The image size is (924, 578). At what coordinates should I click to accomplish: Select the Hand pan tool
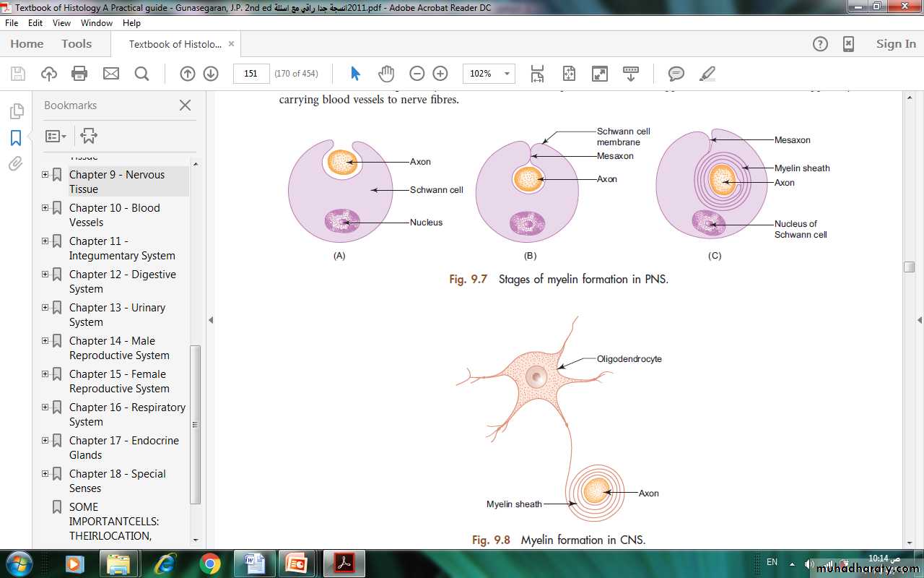point(386,74)
